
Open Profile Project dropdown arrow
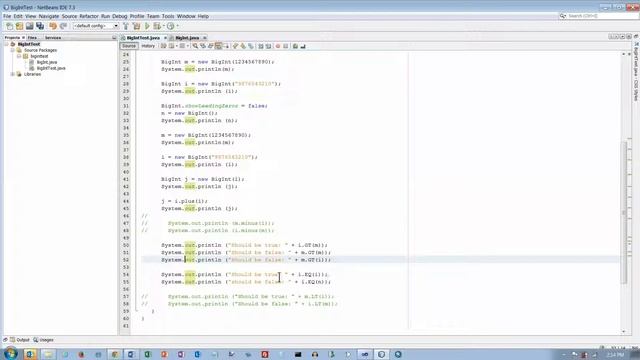pos(177,26)
